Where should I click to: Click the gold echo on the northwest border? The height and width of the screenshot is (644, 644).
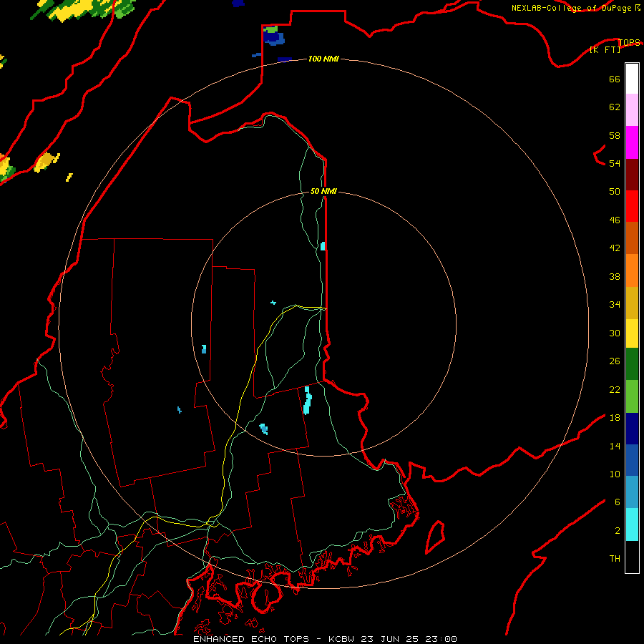[47, 162]
